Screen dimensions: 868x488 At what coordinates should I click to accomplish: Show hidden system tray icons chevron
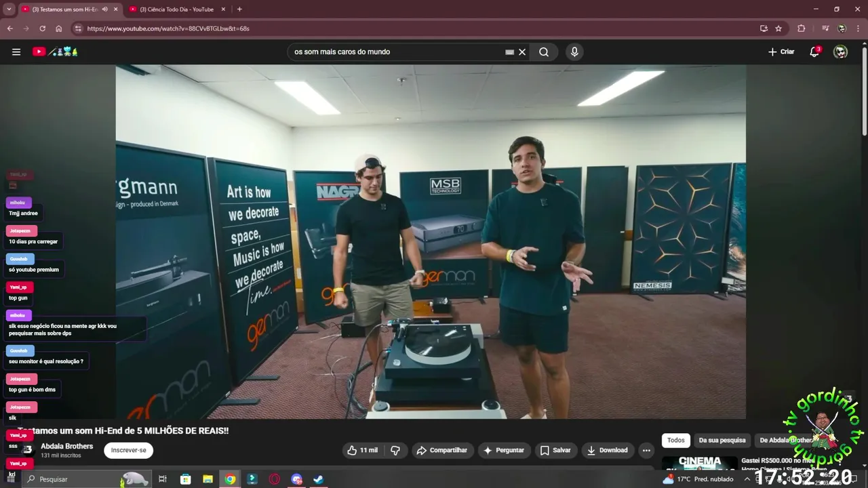click(x=747, y=479)
